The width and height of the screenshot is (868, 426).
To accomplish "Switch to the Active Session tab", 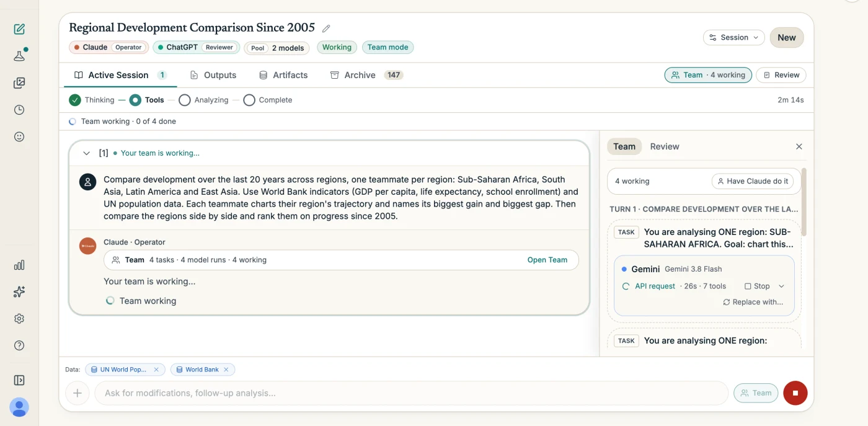I will [x=120, y=75].
